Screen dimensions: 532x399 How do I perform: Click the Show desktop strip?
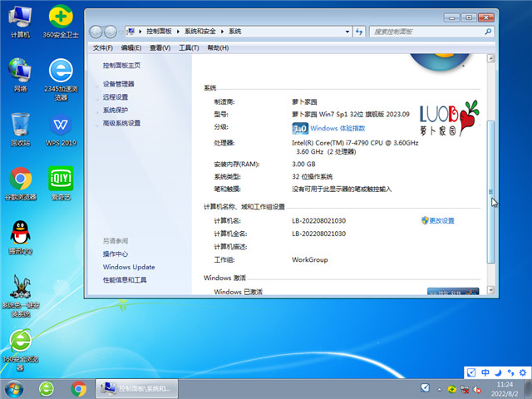(528, 389)
